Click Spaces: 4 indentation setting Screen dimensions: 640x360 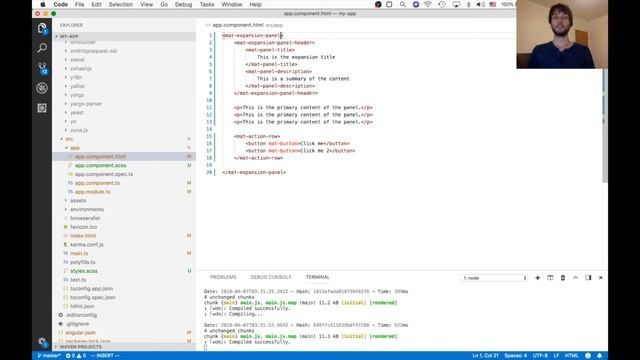coord(516,356)
